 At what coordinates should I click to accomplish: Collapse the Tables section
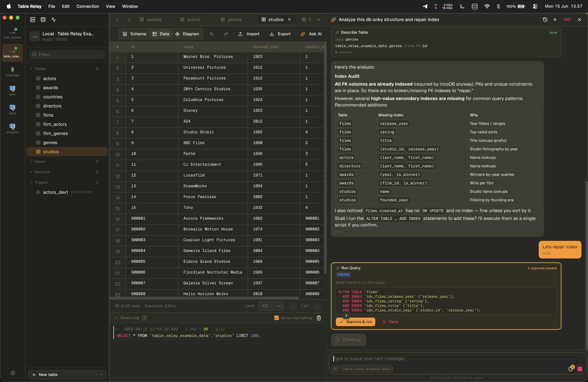pos(31,69)
